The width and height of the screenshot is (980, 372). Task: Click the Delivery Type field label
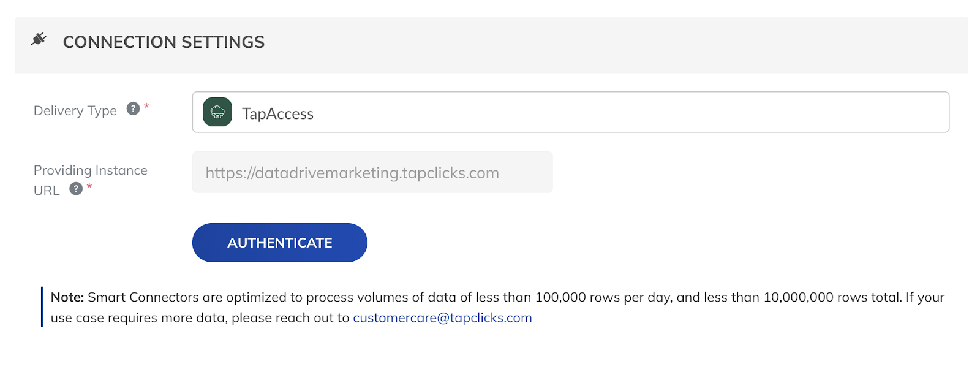pyautogui.click(x=75, y=111)
